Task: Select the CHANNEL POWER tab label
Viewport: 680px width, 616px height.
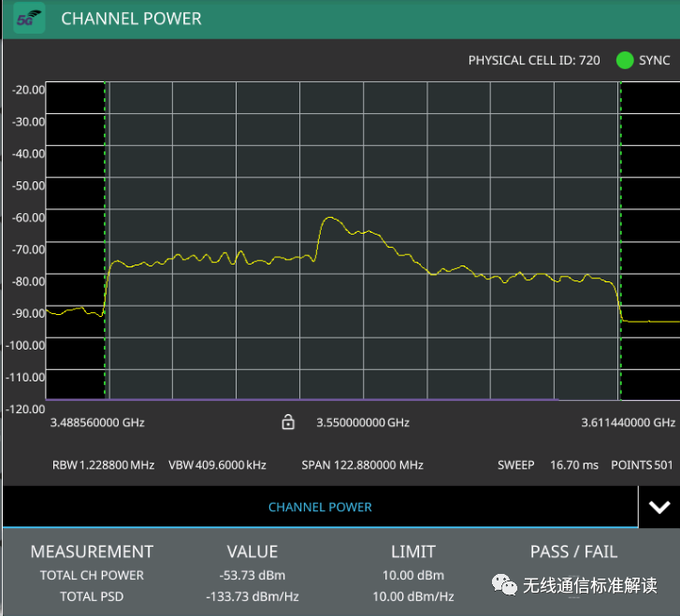Action: [320, 507]
